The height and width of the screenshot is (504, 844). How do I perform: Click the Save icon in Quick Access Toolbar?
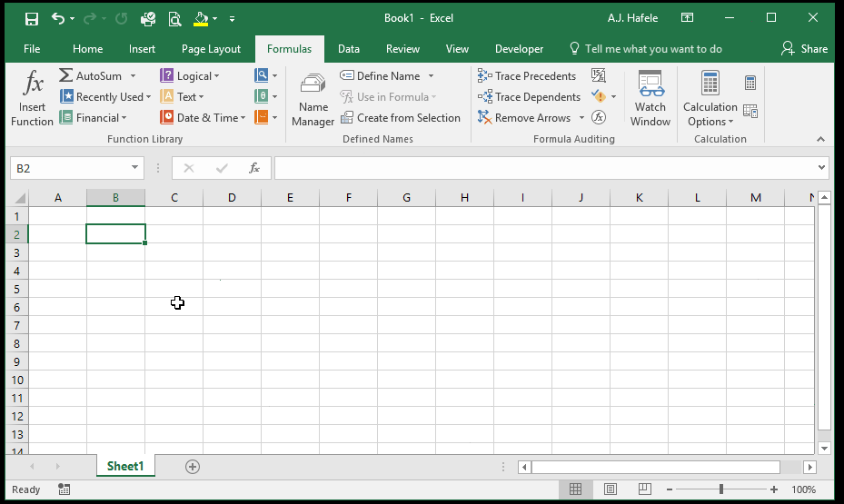click(x=32, y=19)
